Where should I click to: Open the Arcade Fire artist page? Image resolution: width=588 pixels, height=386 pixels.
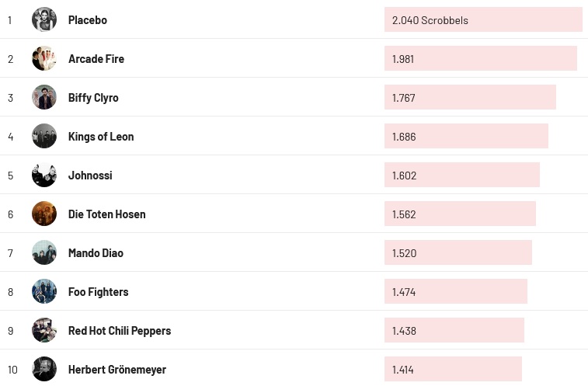[96, 59]
